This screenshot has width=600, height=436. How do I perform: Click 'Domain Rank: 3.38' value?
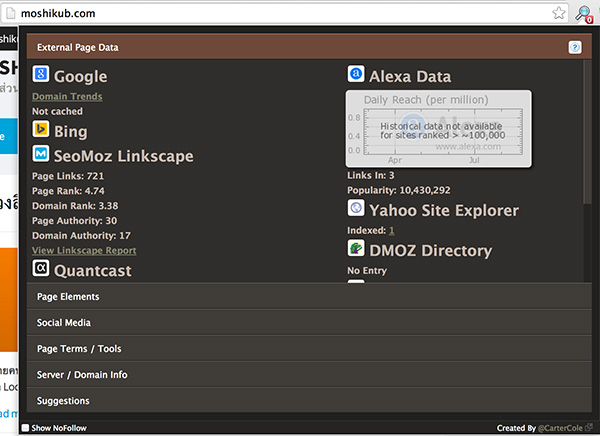click(75, 206)
